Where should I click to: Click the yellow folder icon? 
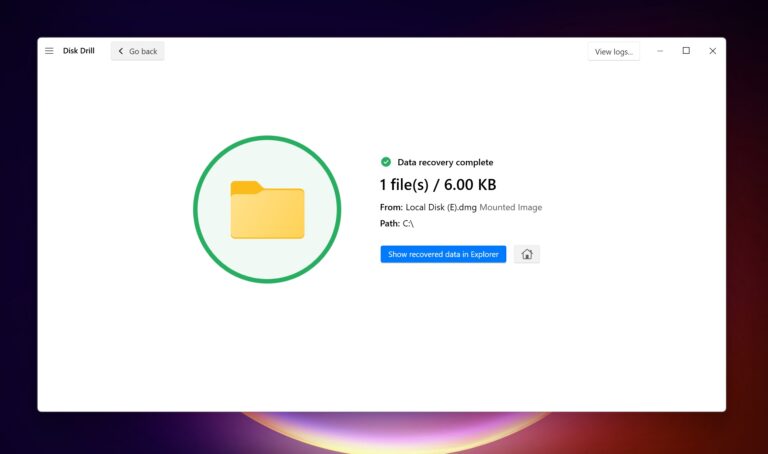click(x=267, y=210)
